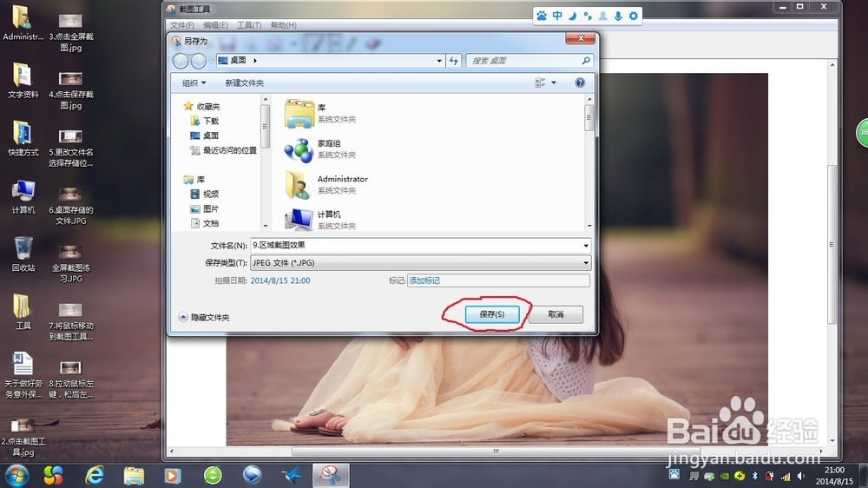Click the search magnifier icon in dialog

tap(586, 61)
